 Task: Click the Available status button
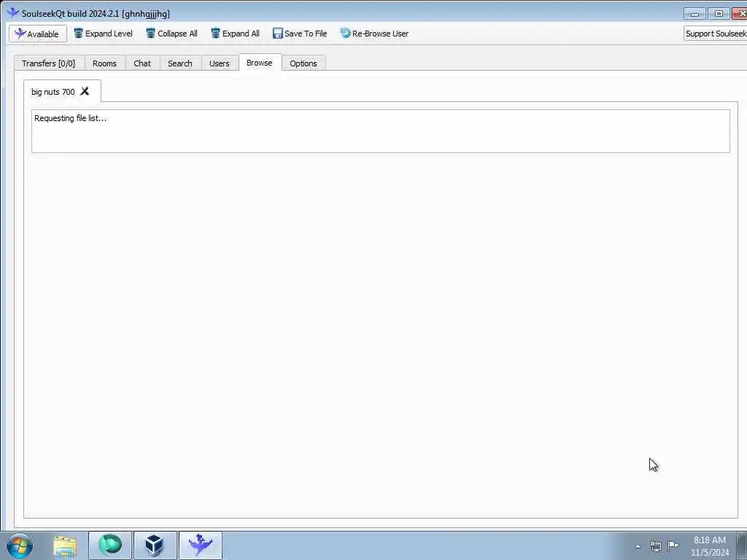tap(38, 34)
